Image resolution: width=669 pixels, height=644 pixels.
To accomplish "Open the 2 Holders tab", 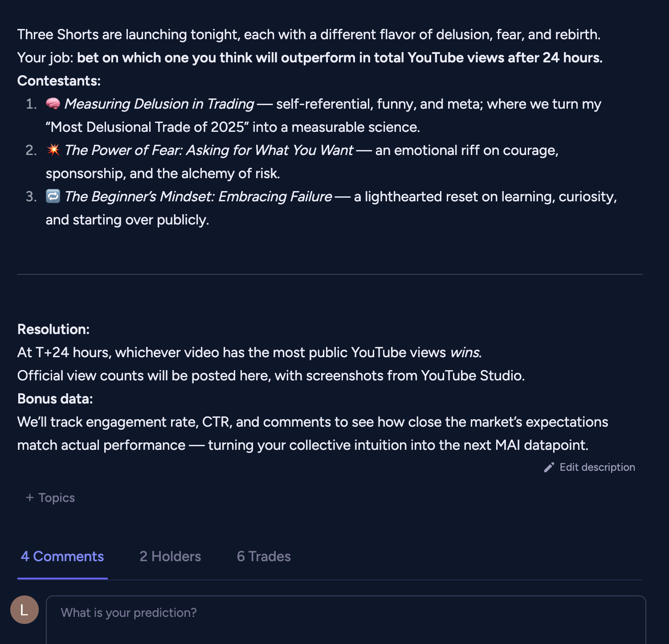I will (x=170, y=556).
